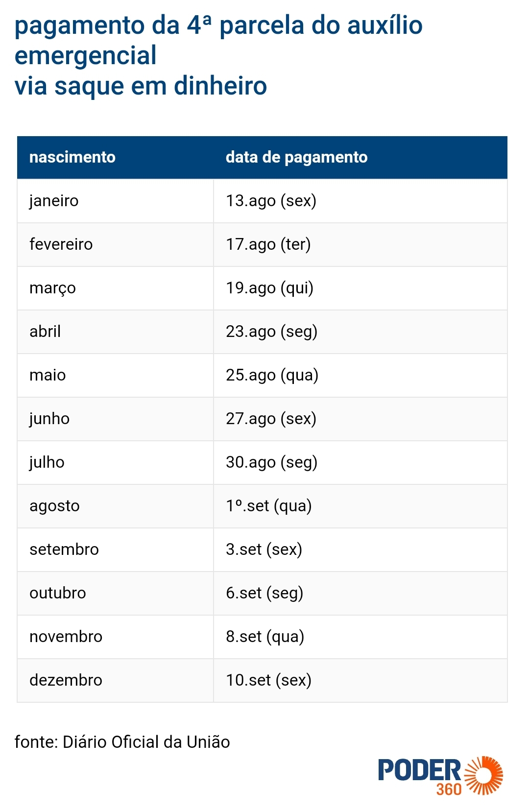Click the '10.set (sex)' date cell

[x=361, y=680]
